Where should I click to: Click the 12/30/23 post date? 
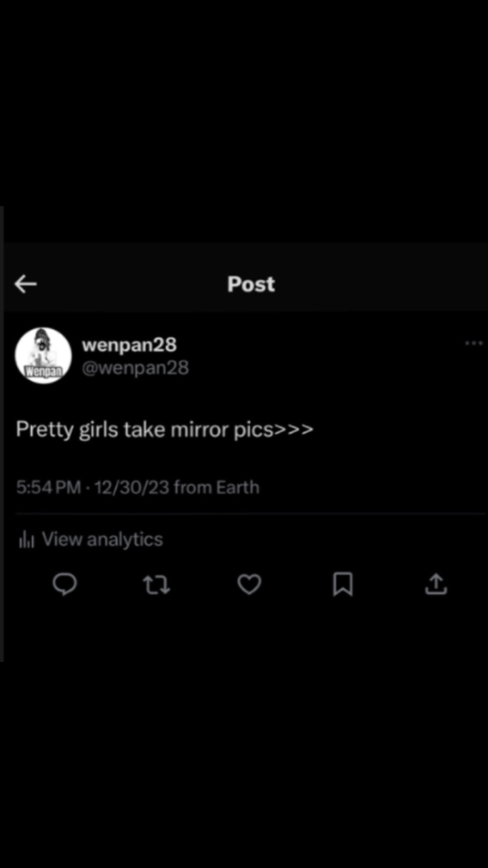pyautogui.click(x=131, y=488)
